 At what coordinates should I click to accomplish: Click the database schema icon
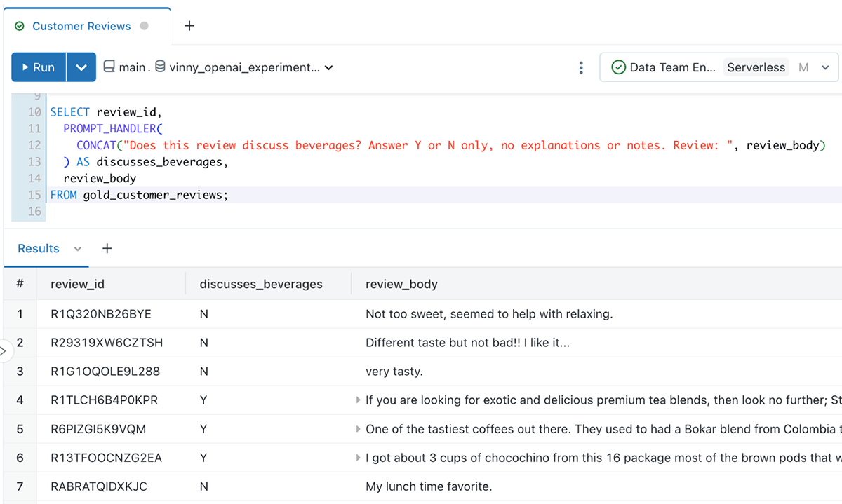click(x=160, y=67)
